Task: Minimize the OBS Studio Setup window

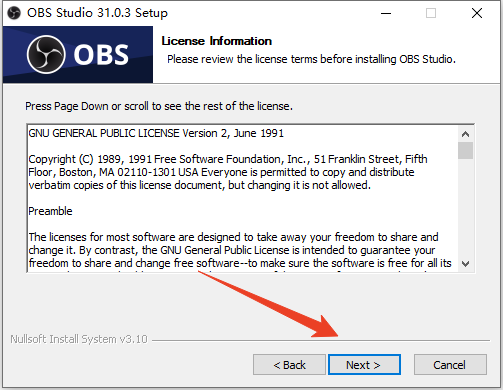Action: [386, 13]
